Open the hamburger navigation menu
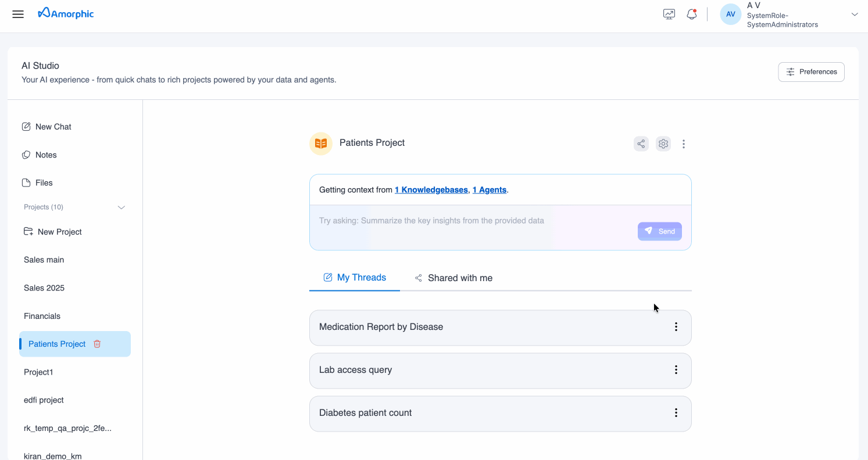Viewport: 868px width, 460px height. coord(18,14)
